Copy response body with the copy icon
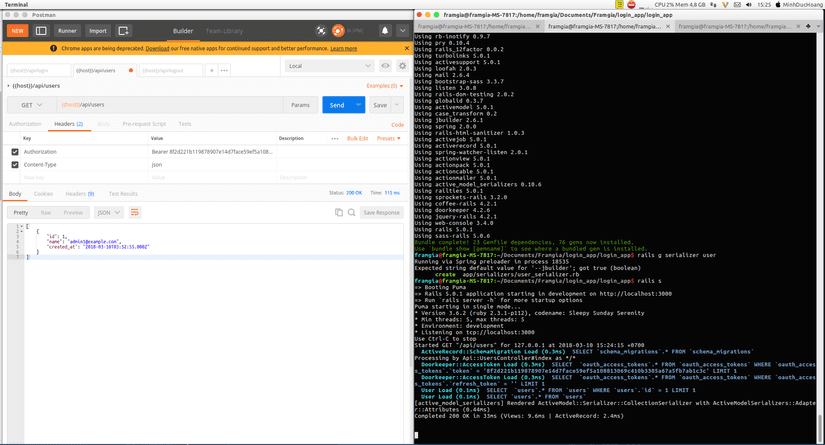Viewport: 825px width, 445px height. tap(339, 212)
